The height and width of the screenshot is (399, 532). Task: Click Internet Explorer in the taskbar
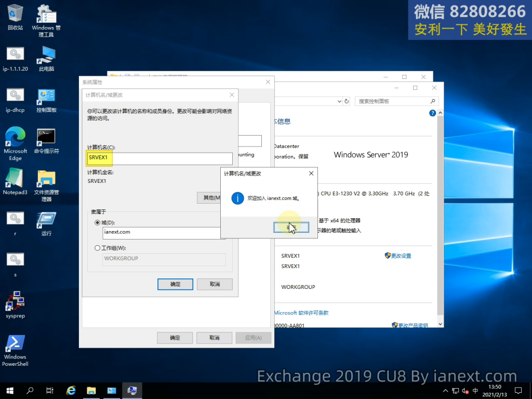(x=71, y=390)
